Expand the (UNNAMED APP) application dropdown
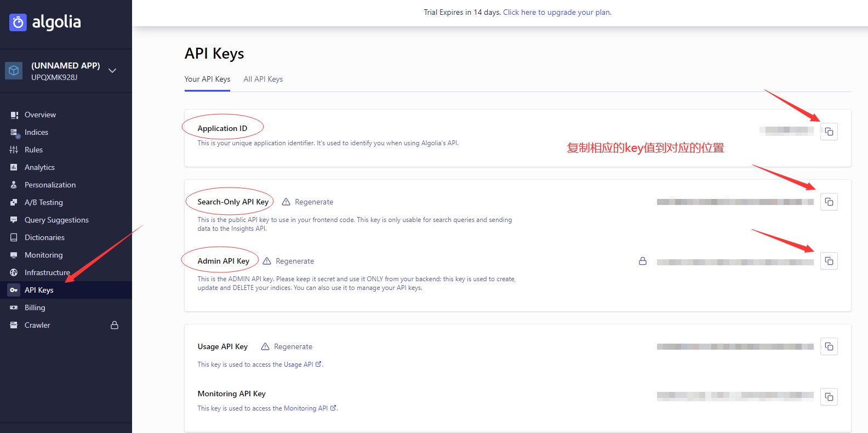 [112, 71]
